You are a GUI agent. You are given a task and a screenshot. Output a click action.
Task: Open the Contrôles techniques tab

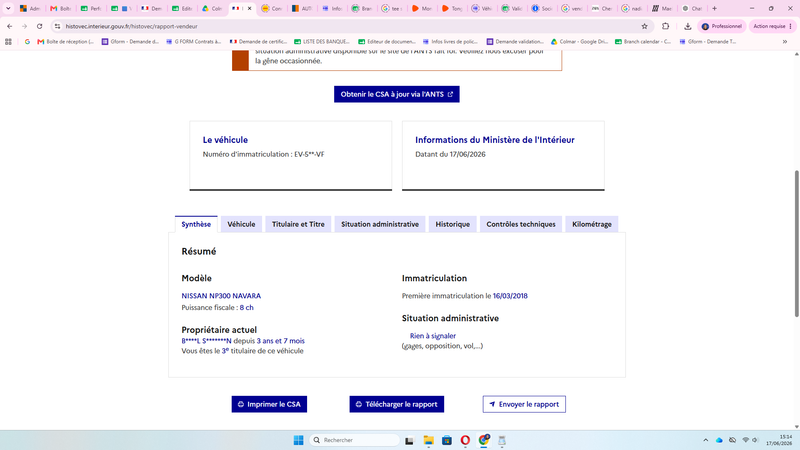[521, 224]
